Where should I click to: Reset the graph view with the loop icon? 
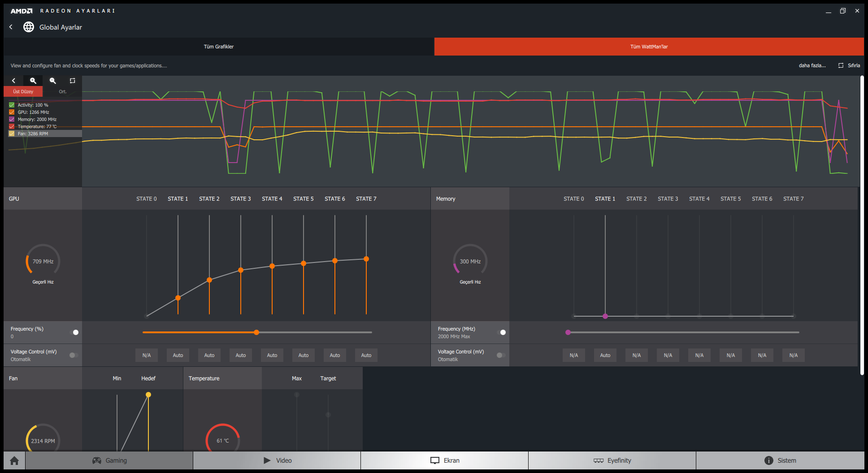tap(72, 81)
